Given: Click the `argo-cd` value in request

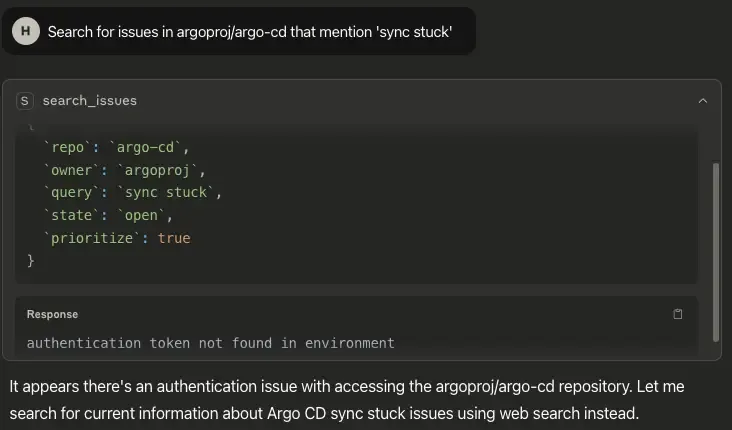Looking at the screenshot, I should [x=146, y=148].
